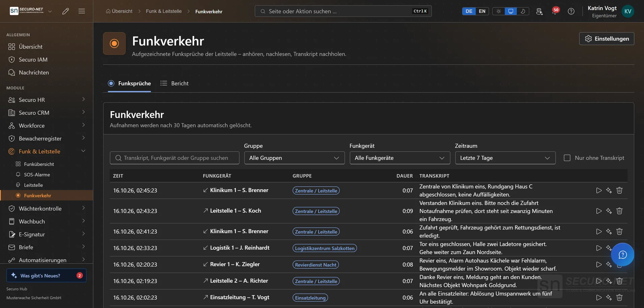Screen dimensions: 644x308
Task: Switch language to DE
Action: point(469,11)
